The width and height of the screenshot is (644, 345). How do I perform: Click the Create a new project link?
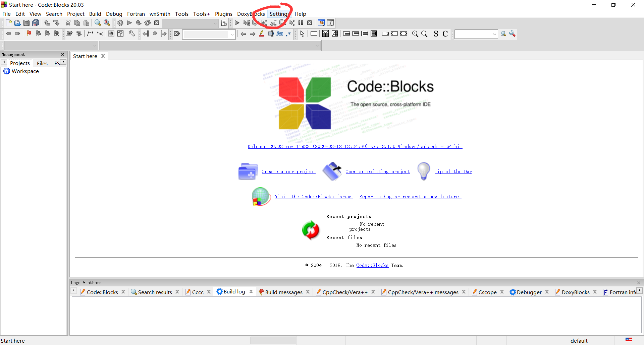tap(288, 171)
